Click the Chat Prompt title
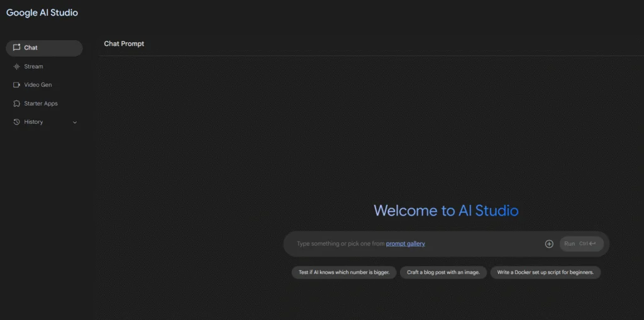Image resolution: width=644 pixels, height=320 pixels. tap(124, 43)
